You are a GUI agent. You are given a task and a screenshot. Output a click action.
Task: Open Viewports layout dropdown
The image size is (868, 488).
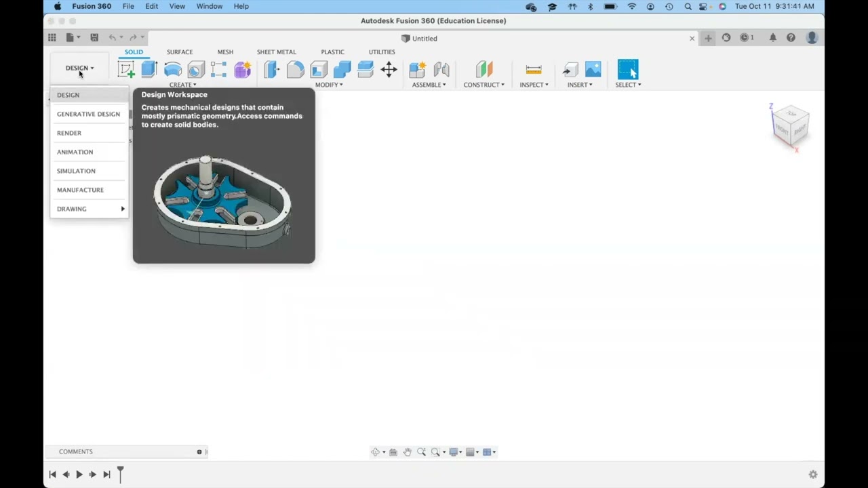tap(489, 452)
